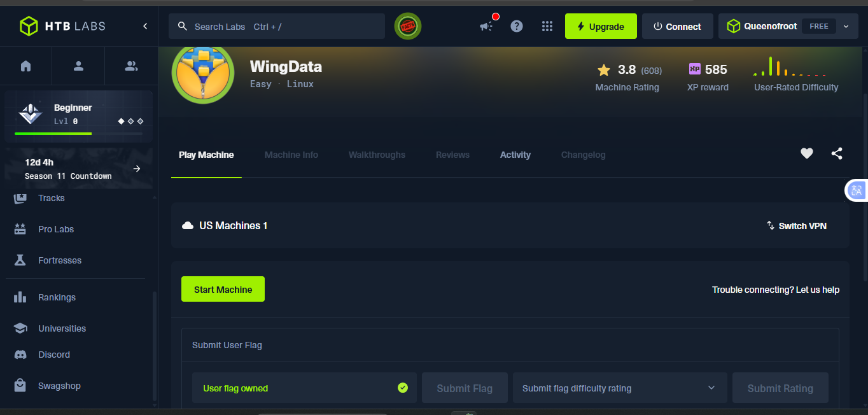Click the Universities graduation cap icon

click(x=20, y=328)
